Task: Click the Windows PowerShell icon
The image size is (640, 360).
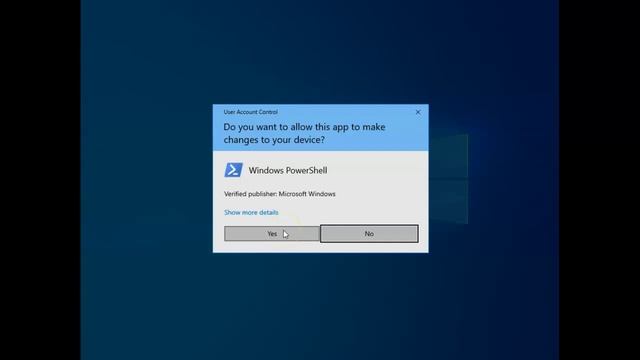Action: [233, 170]
